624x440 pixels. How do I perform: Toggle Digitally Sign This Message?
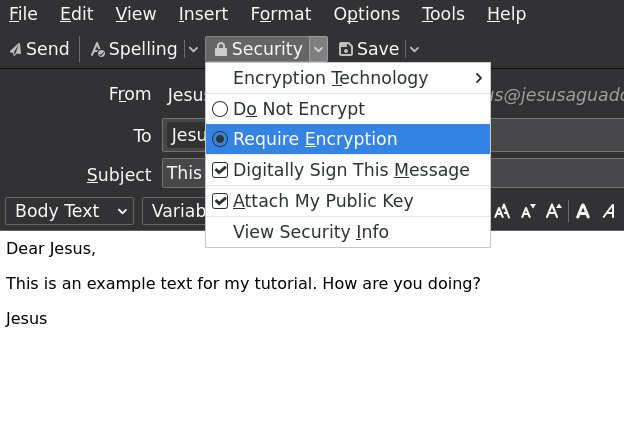350,170
